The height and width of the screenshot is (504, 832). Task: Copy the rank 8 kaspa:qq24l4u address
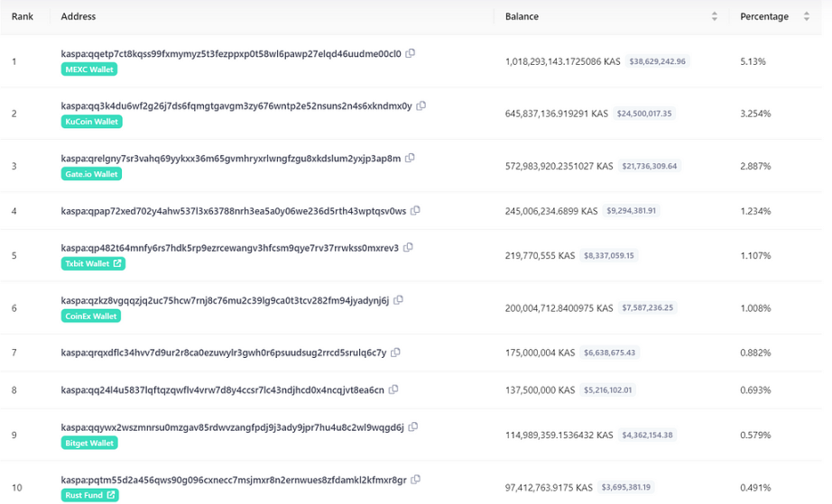[393, 390]
